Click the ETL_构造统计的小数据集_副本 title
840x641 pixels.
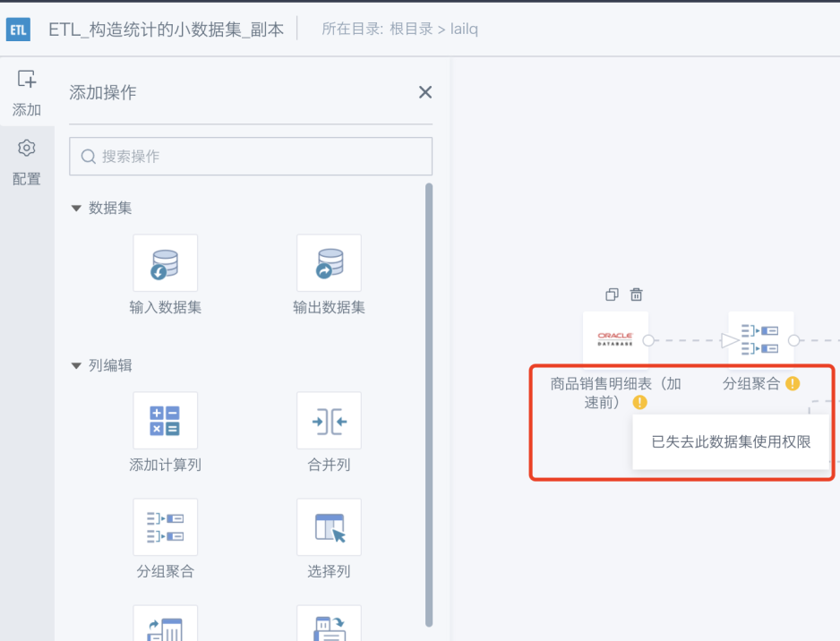coord(166,30)
